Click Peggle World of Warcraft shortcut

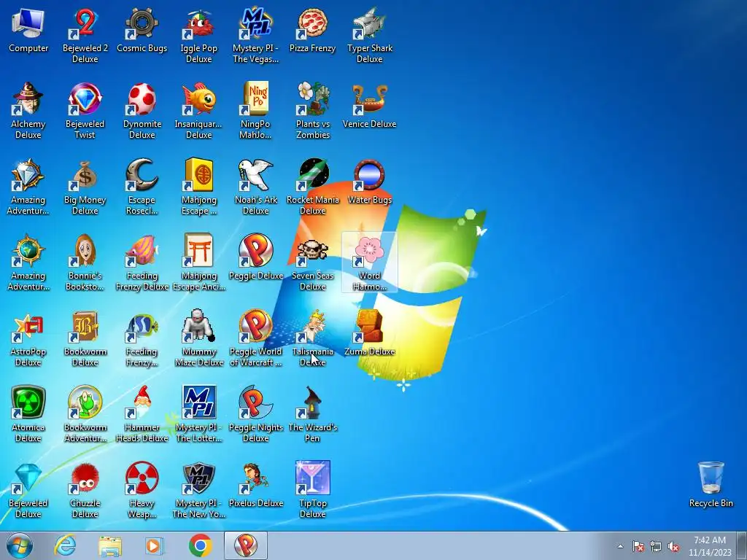click(255, 338)
